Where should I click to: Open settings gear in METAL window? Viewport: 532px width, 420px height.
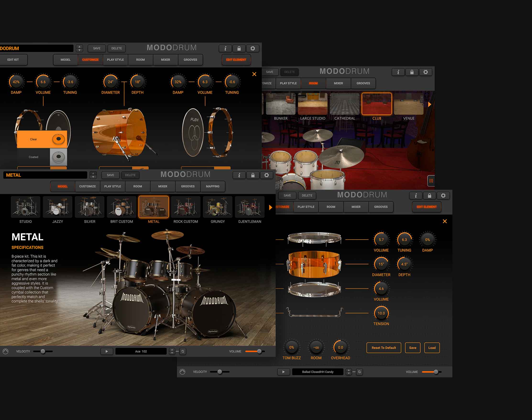[267, 175]
